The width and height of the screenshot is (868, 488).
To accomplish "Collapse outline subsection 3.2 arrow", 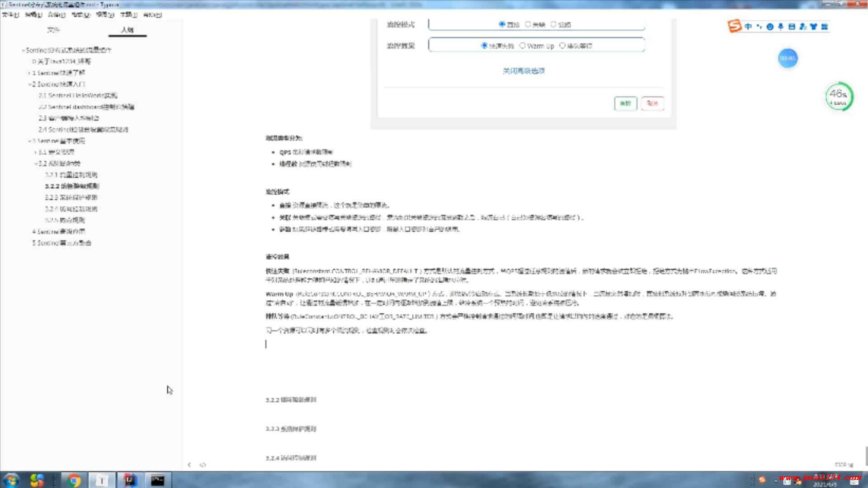I will coord(36,164).
